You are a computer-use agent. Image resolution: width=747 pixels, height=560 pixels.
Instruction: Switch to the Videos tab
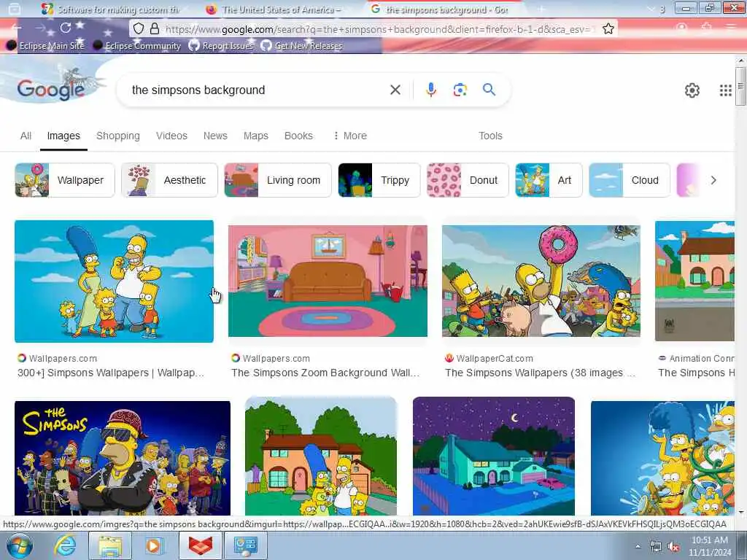pos(171,136)
